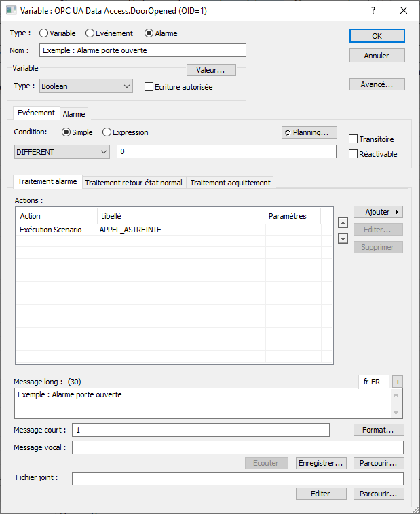The image size is (420, 514).
Task: Open the Ajouter action submenu
Action: tap(378, 212)
